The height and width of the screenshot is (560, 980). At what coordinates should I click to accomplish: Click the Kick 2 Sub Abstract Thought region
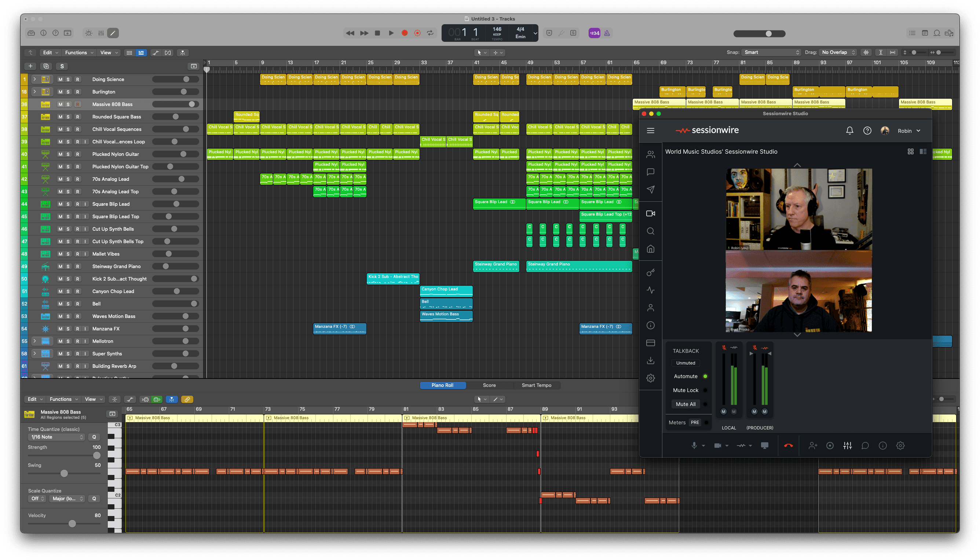coord(393,279)
